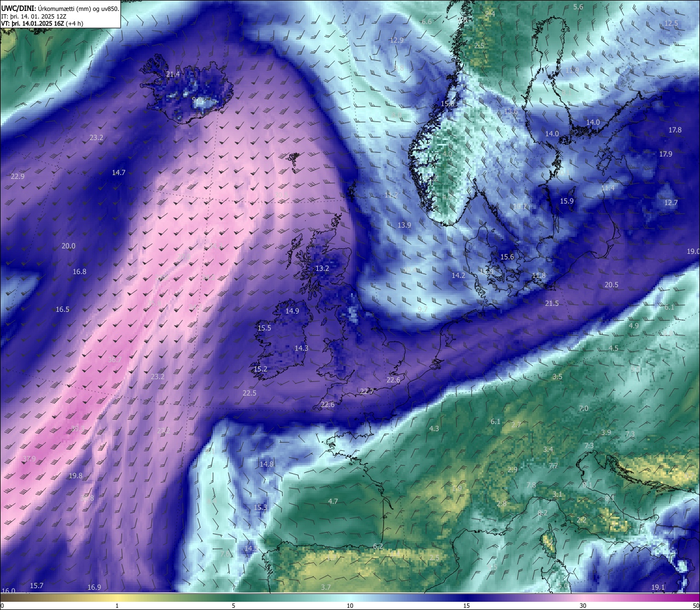Click the 4.3 value over northern France
700x610 pixels.
coord(434,429)
